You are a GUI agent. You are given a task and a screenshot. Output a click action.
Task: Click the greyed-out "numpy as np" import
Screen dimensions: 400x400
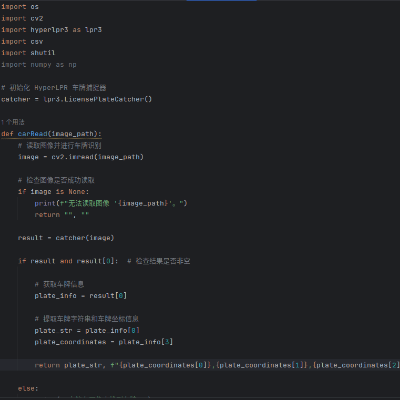(x=53, y=65)
